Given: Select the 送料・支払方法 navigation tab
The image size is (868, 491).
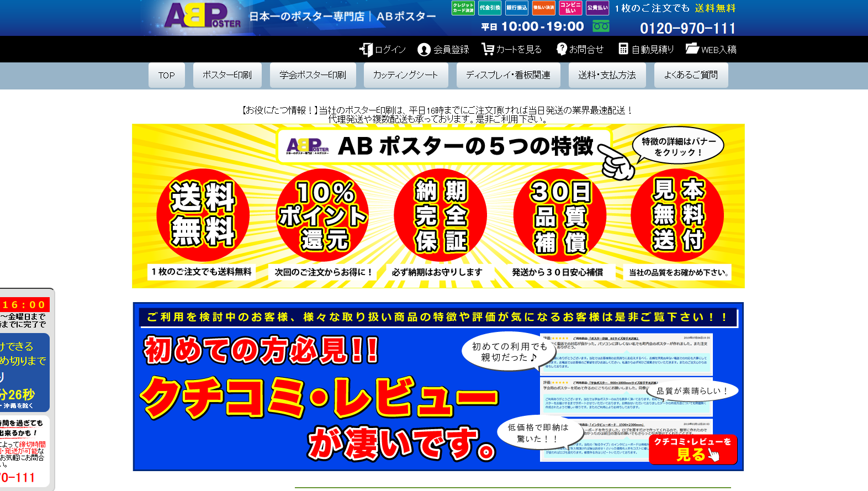Looking at the screenshot, I should click(x=607, y=75).
